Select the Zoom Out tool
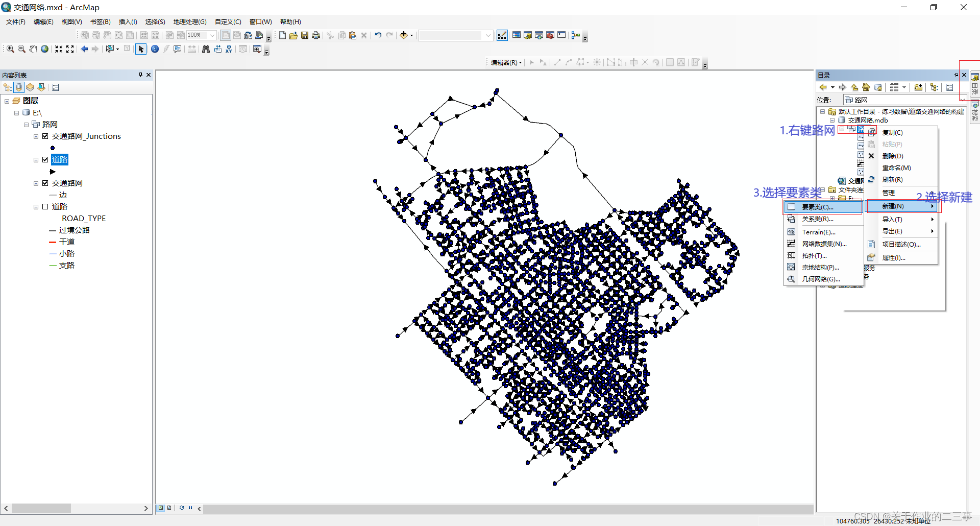Screen dimensions: 980x526 pyautogui.click(x=21, y=49)
